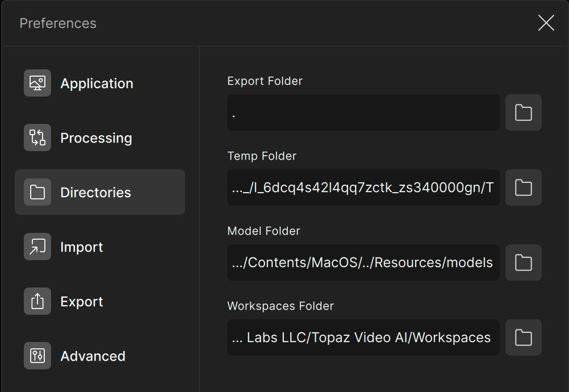Click the Advanced sliders icon
This screenshot has width=569, height=392.
click(x=37, y=356)
